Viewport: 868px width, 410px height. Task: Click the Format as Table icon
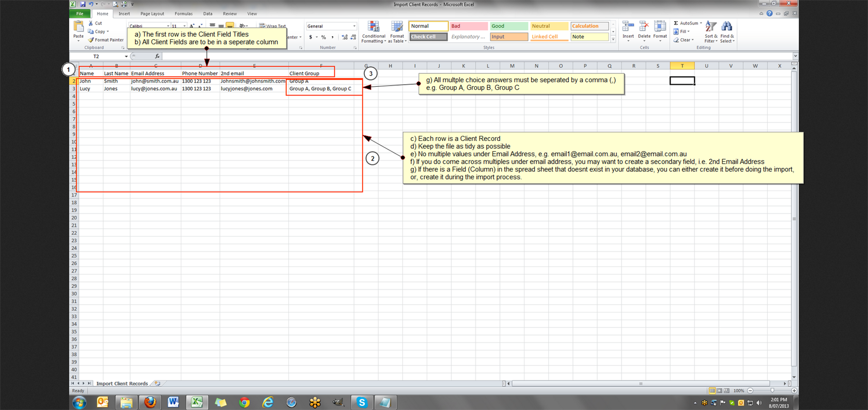pyautogui.click(x=397, y=28)
